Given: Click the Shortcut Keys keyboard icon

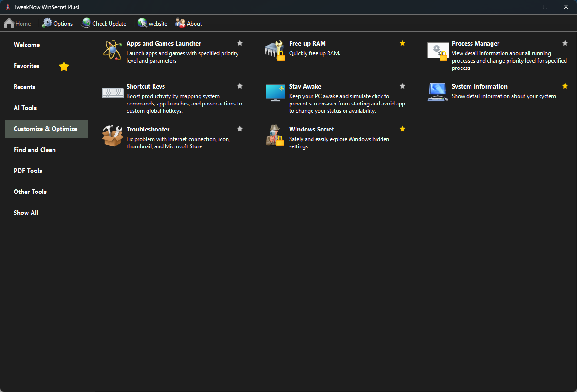Looking at the screenshot, I should point(112,93).
